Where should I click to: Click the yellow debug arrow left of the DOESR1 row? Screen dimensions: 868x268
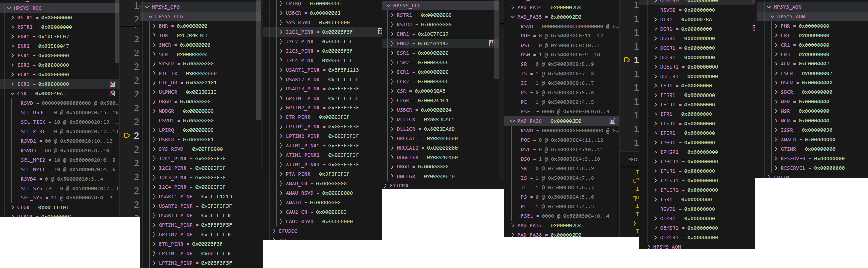coord(627,60)
